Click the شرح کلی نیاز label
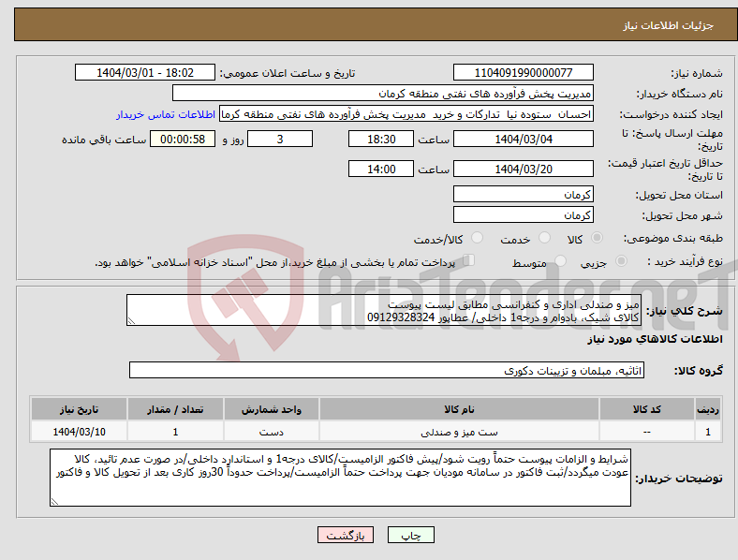The width and height of the screenshot is (738, 560). pos(684,311)
